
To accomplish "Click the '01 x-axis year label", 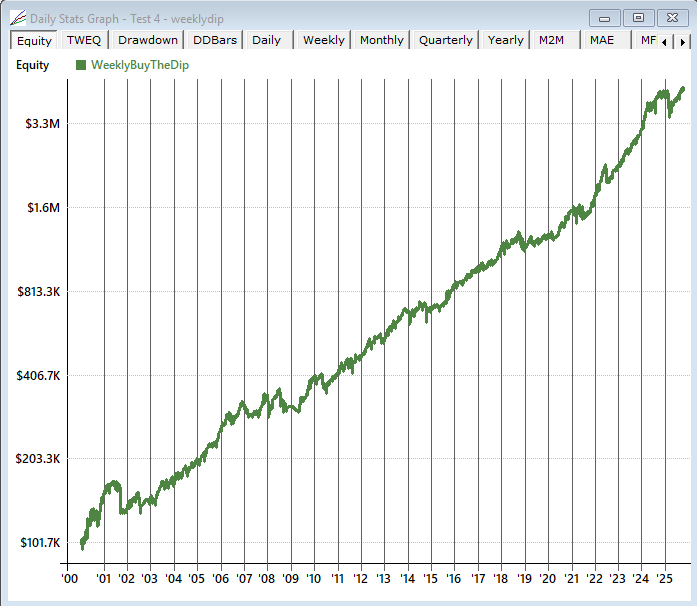I will [x=103, y=579].
